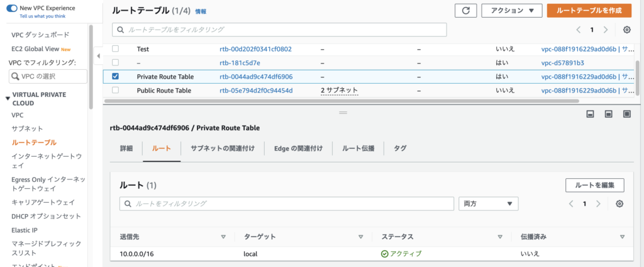Go to previous page of route tables
This screenshot has height=267, width=644.
579,30
